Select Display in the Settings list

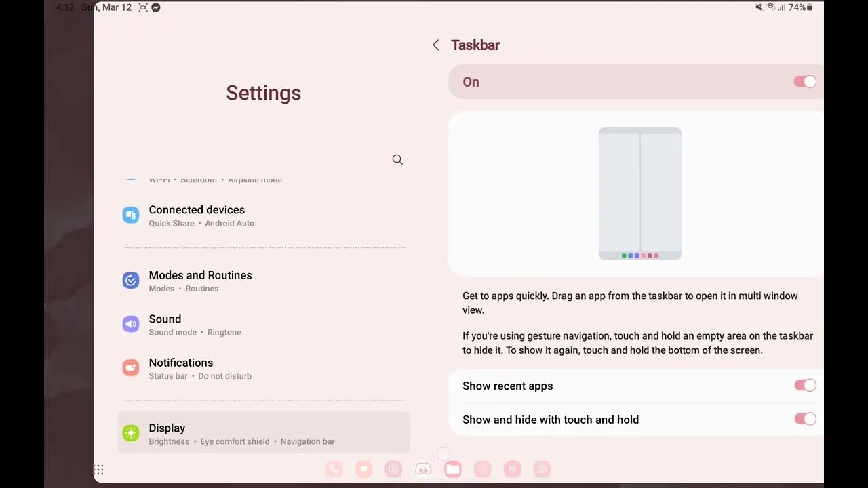264,433
